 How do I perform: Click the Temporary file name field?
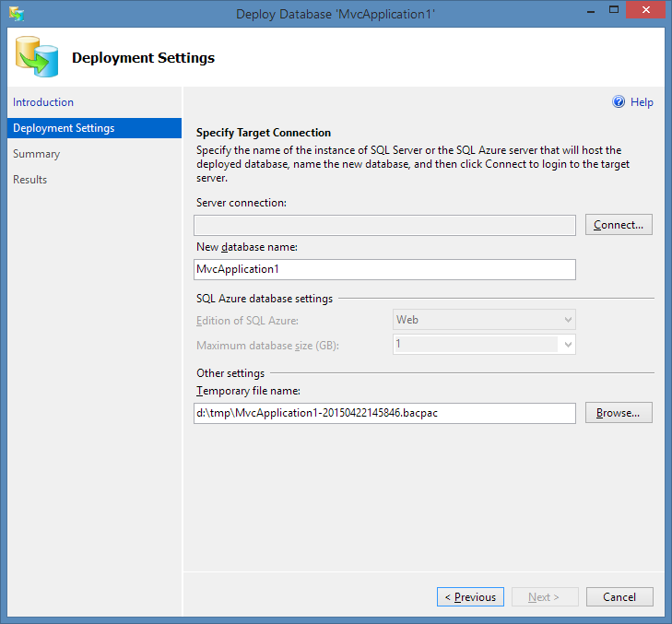click(x=384, y=413)
